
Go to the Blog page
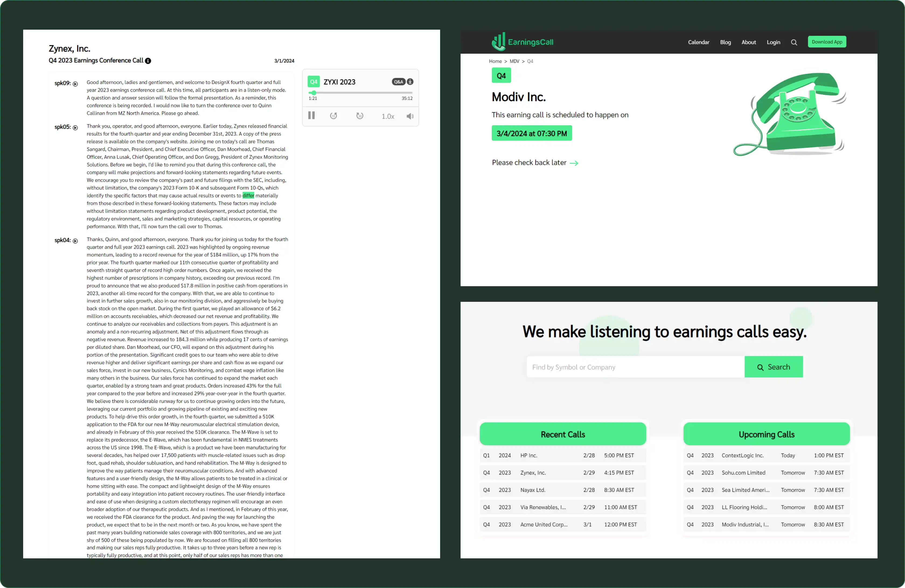point(725,42)
